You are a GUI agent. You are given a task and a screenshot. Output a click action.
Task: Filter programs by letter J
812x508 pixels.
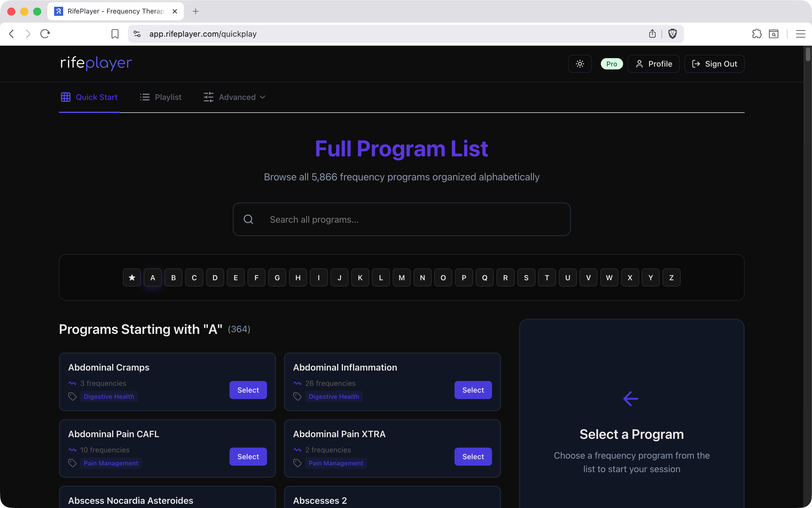coord(339,277)
